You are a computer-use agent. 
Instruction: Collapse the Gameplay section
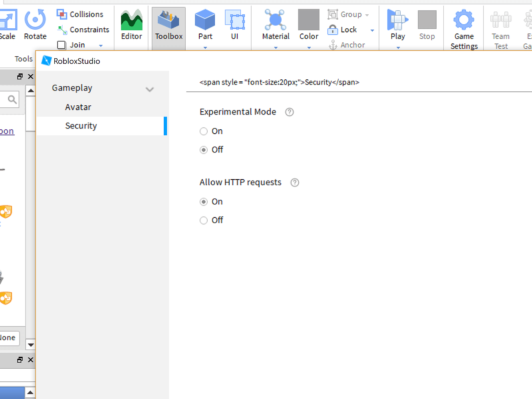[x=150, y=89]
